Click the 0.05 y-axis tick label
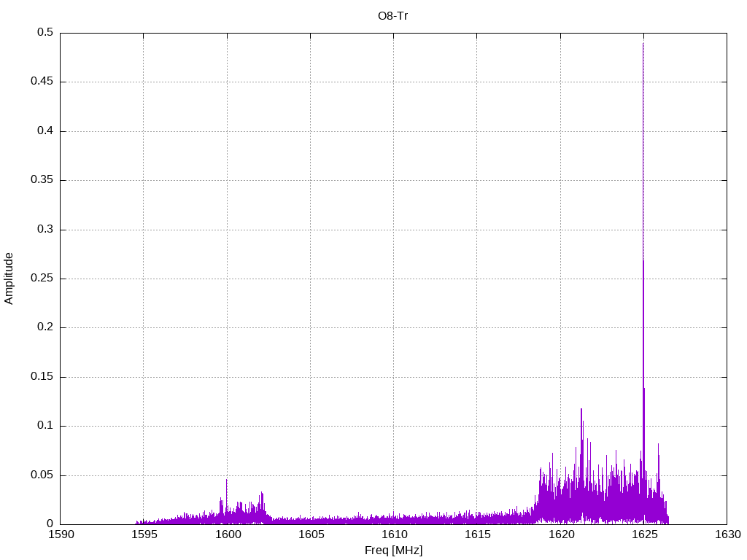The height and width of the screenshot is (560, 747). 42,475
